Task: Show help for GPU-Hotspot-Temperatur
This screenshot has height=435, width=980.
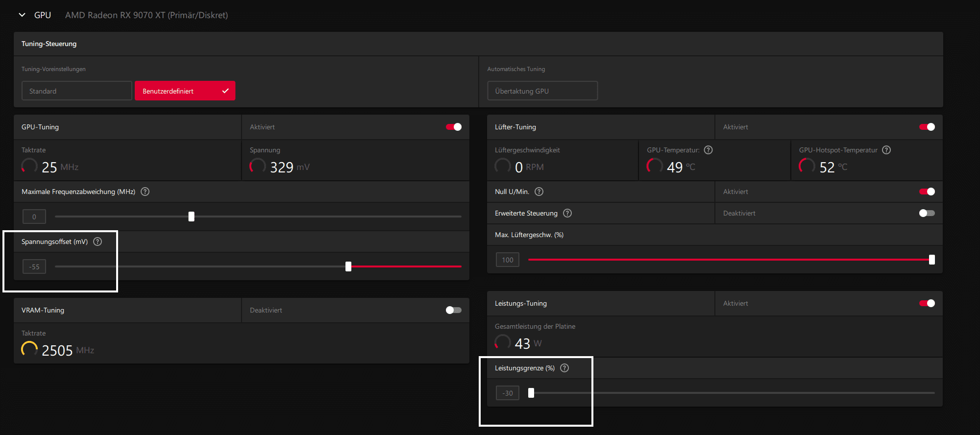Action: (x=886, y=150)
